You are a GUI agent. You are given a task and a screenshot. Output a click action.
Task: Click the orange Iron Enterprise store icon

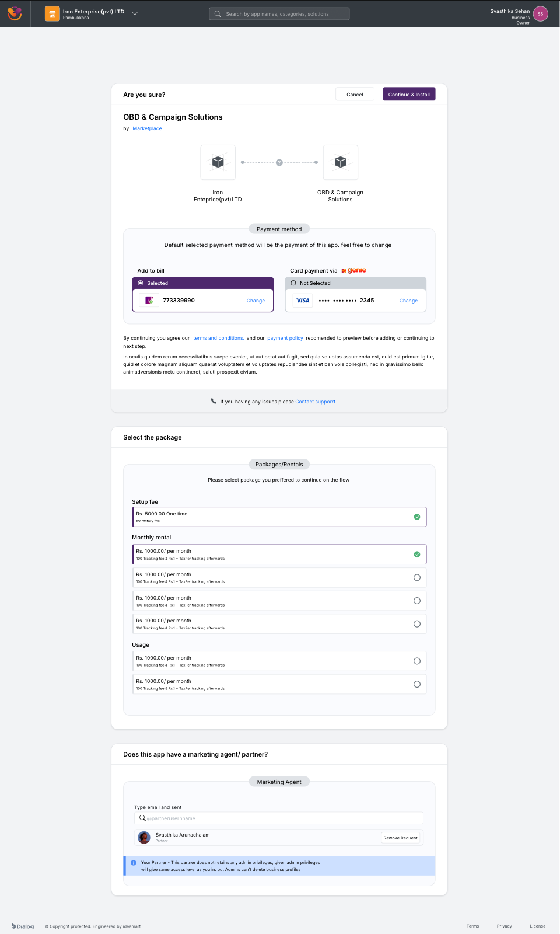coord(52,13)
